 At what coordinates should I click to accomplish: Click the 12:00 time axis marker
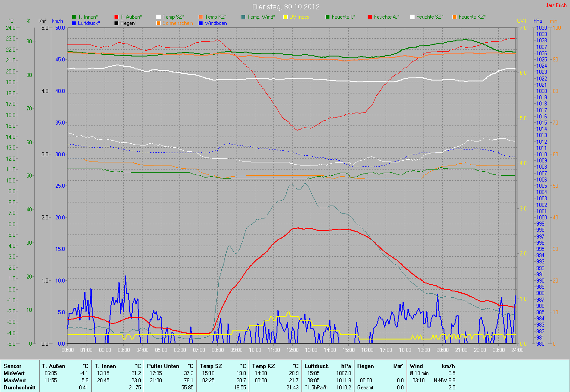[x=292, y=350]
